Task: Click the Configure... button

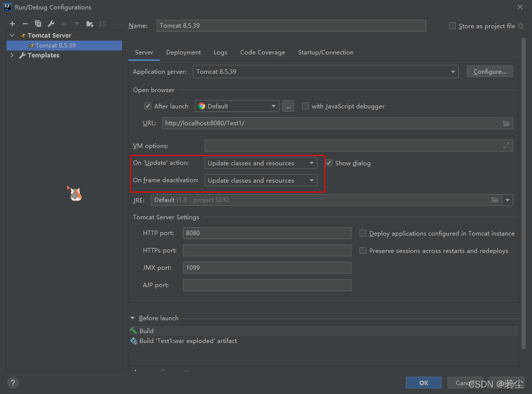Action: tap(489, 72)
